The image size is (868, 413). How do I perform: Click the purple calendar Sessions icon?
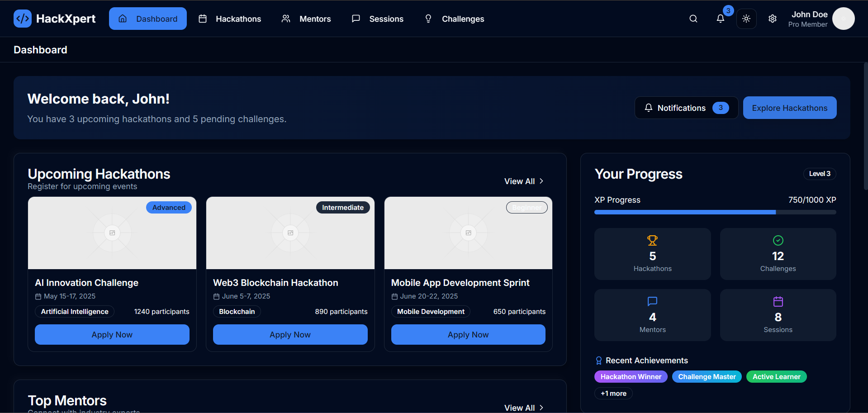[778, 301]
